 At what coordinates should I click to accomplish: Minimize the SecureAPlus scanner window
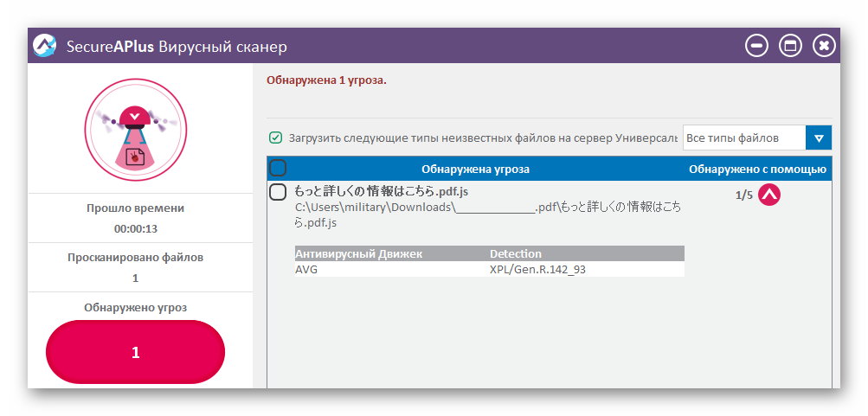point(756,45)
